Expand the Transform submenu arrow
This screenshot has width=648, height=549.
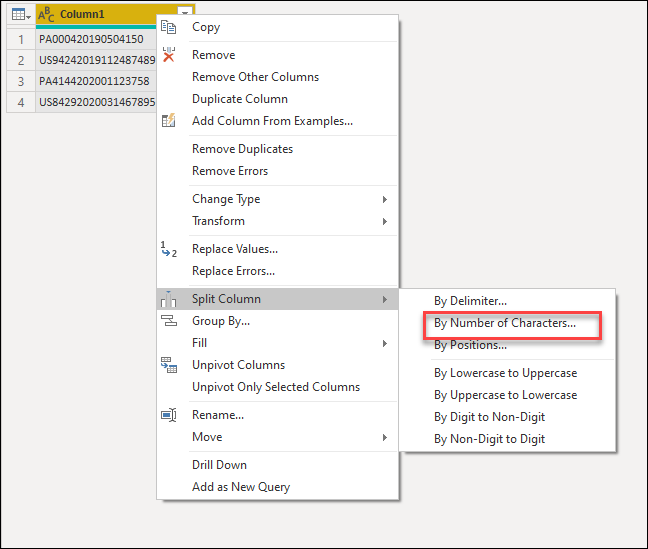[x=385, y=221]
